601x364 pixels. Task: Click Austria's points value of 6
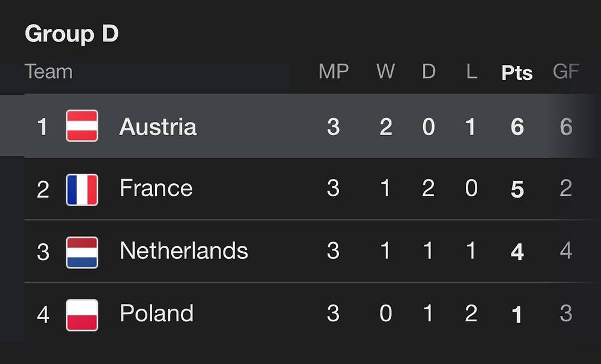[x=517, y=127]
